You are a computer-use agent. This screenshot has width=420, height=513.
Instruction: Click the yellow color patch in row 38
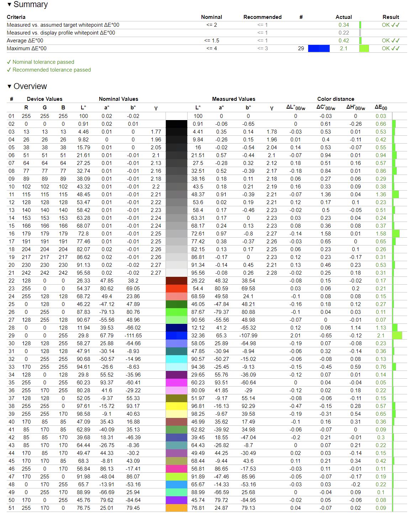(x=177, y=406)
